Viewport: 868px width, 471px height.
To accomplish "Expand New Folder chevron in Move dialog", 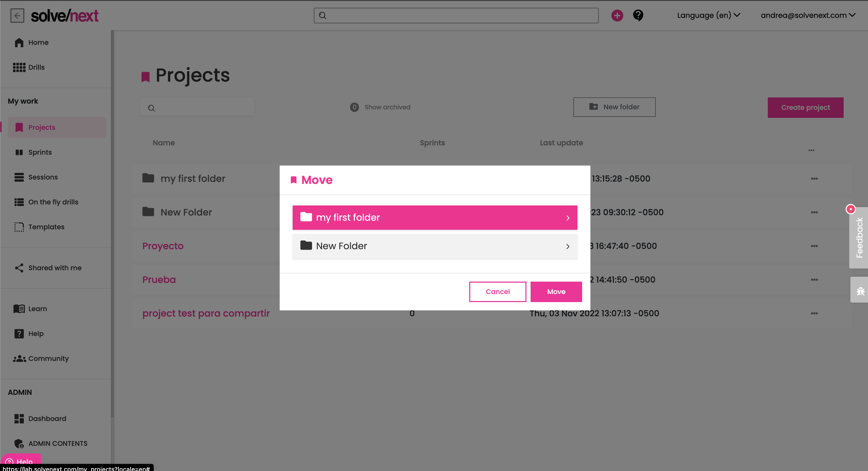I will pos(568,246).
